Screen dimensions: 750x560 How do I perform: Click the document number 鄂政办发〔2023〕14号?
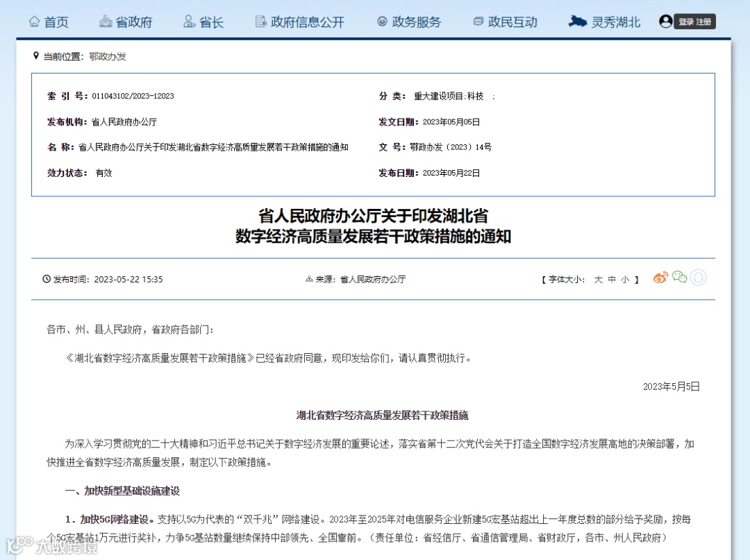coord(451,147)
